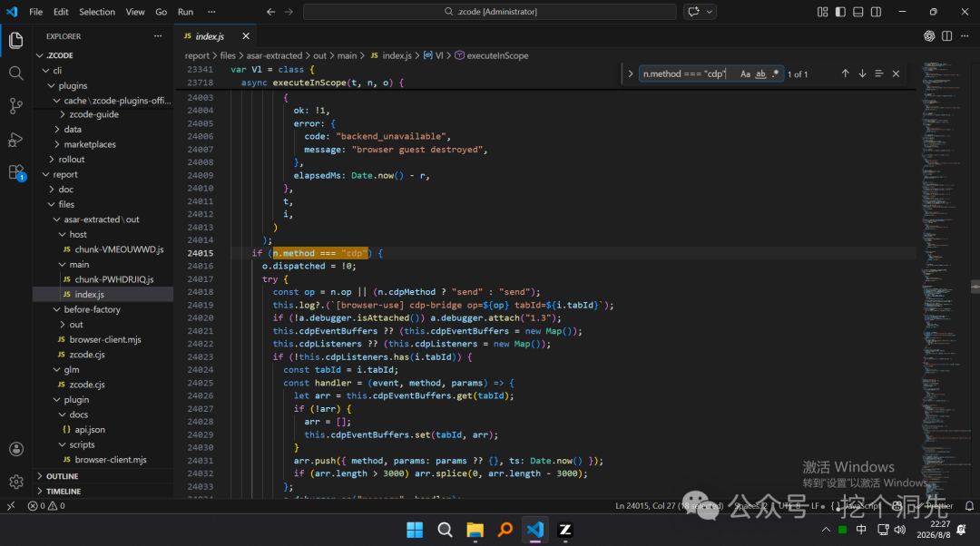Toggle the Primary Side Bar

pyautogui.click(x=840, y=12)
